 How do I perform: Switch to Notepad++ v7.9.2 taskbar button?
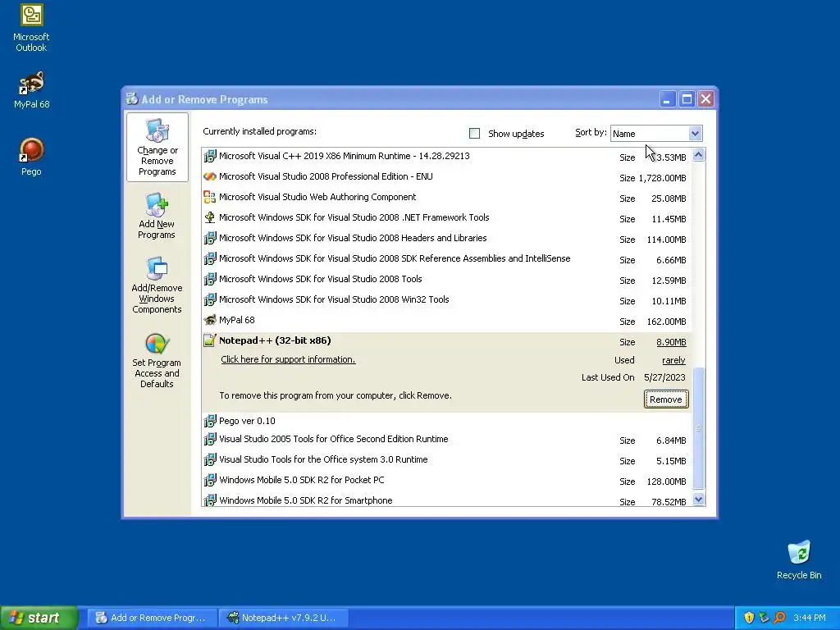click(283, 618)
